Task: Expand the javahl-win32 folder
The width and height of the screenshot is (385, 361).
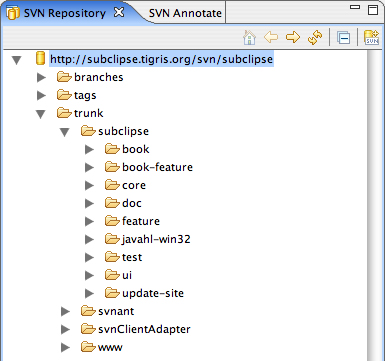Action: tap(89, 239)
